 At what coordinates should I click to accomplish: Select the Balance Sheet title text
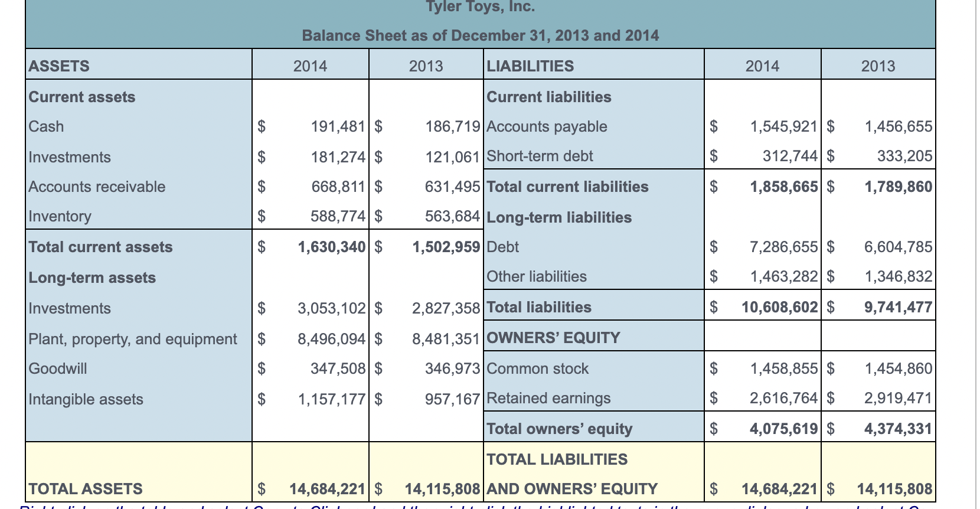[481, 36]
